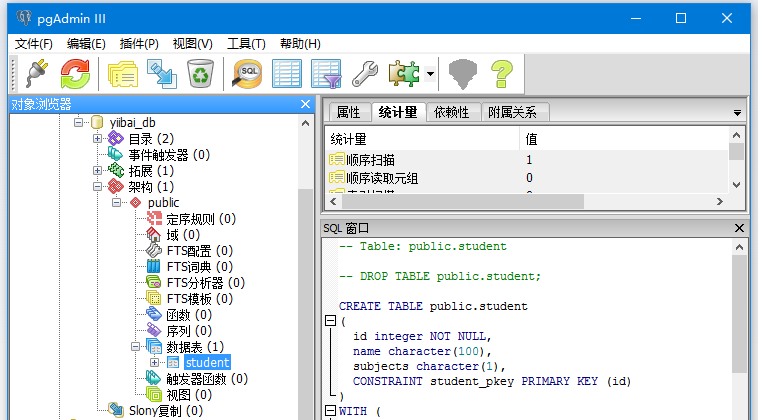758x420 pixels.
Task: Click the 值 column header
Action: point(624,139)
